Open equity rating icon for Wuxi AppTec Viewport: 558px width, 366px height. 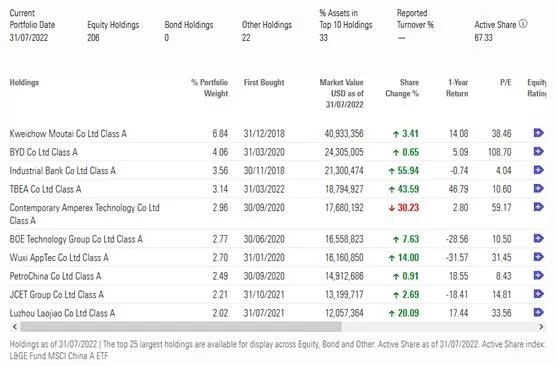[538, 257]
